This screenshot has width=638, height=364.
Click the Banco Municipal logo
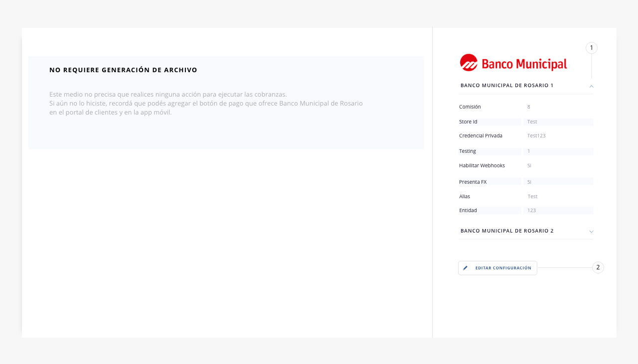(x=513, y=63)
